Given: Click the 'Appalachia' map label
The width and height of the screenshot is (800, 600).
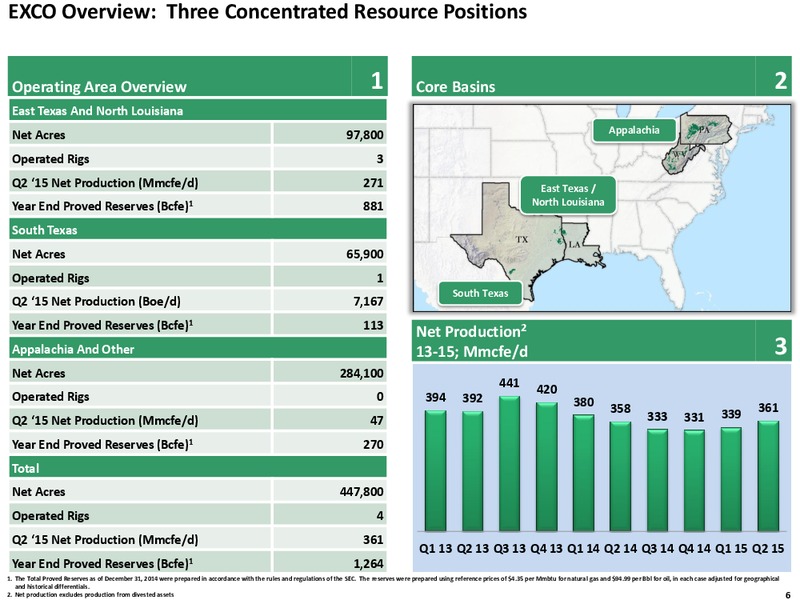Looking at the screenshot, I should 634,130.
